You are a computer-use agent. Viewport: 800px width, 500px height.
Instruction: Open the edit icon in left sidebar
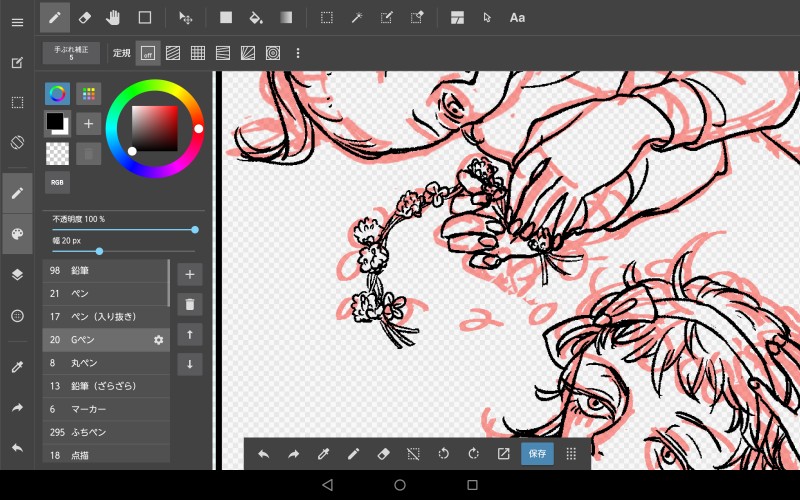[x=17, y=63]
